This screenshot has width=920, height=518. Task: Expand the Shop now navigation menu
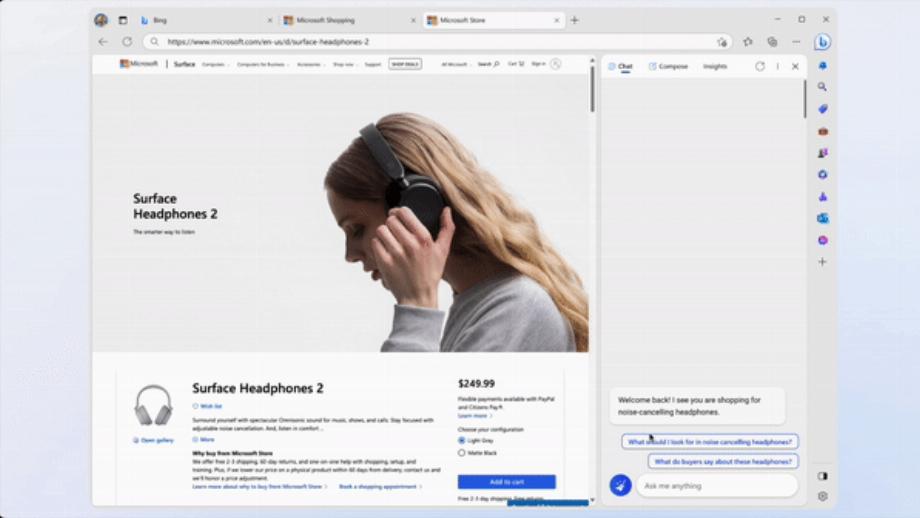[345, 65]
